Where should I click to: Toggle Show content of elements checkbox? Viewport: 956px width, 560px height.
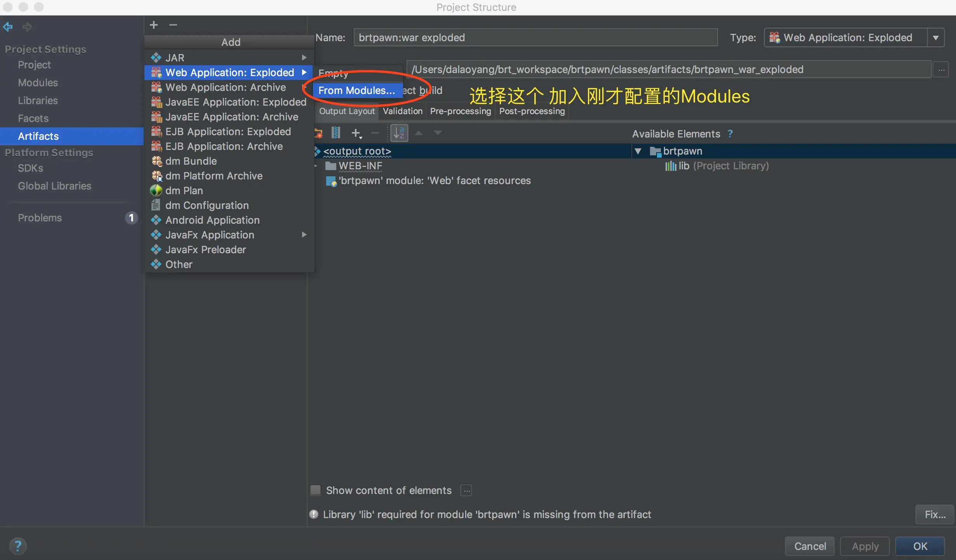click(316, 490)
